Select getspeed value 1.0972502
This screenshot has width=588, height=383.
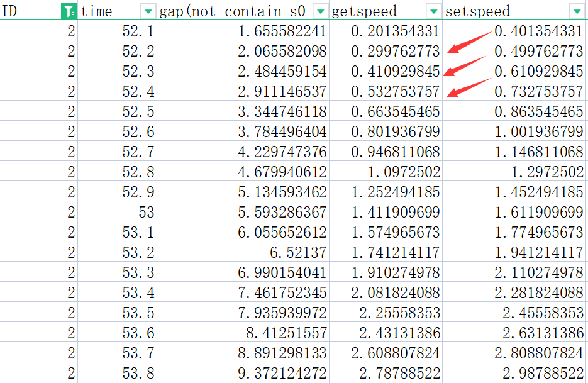click(x=386, y=172)
